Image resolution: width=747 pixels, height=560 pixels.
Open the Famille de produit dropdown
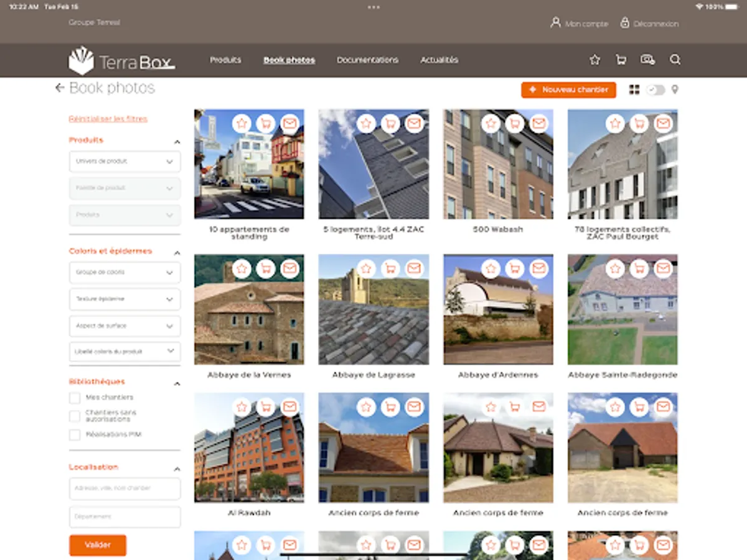point(125,188)
